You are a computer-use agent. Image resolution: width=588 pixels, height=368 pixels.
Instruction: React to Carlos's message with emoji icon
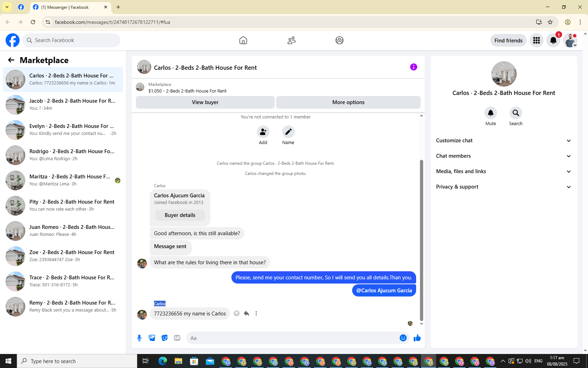(x=237, y=313)
